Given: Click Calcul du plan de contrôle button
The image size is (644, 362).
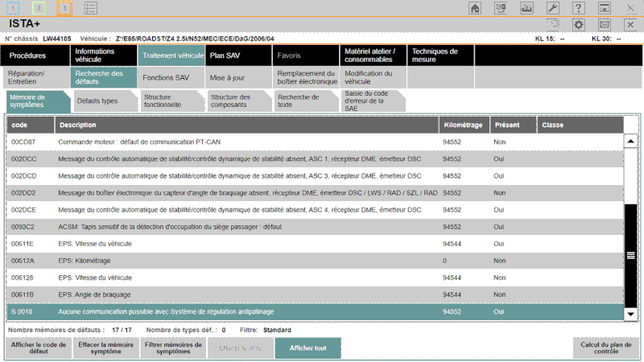Looking at the screenshot, I should (606, 348).
